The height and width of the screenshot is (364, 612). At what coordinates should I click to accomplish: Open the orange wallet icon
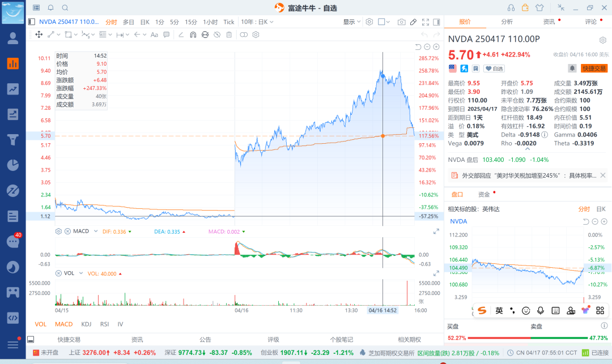tap(525, 8)
